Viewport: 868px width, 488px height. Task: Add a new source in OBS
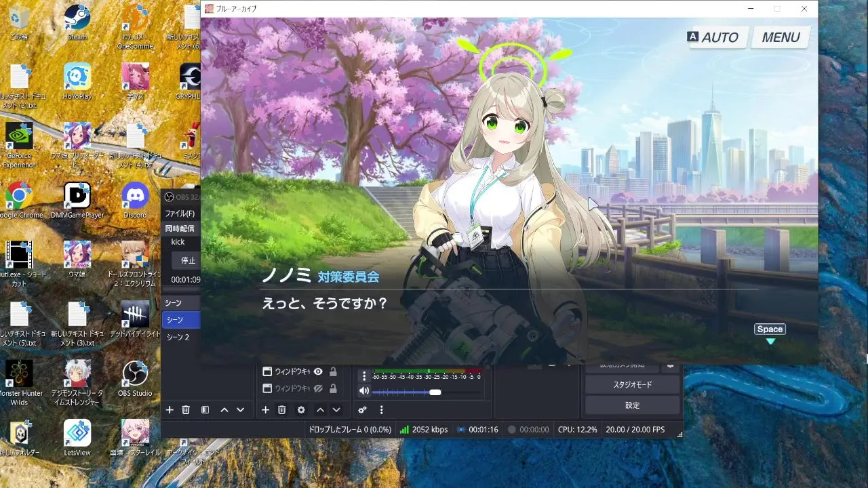point(265,410)
